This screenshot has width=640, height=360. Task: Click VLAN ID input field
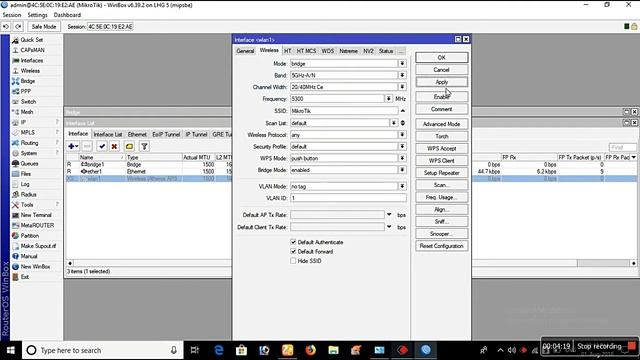click(348, 198)
